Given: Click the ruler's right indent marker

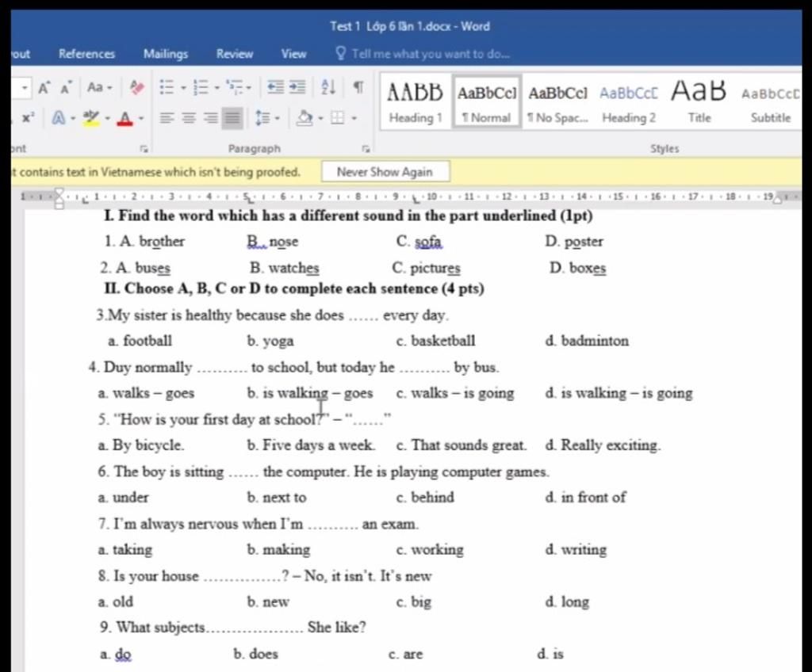Looking at the screenshot, I should coord(777,200).
